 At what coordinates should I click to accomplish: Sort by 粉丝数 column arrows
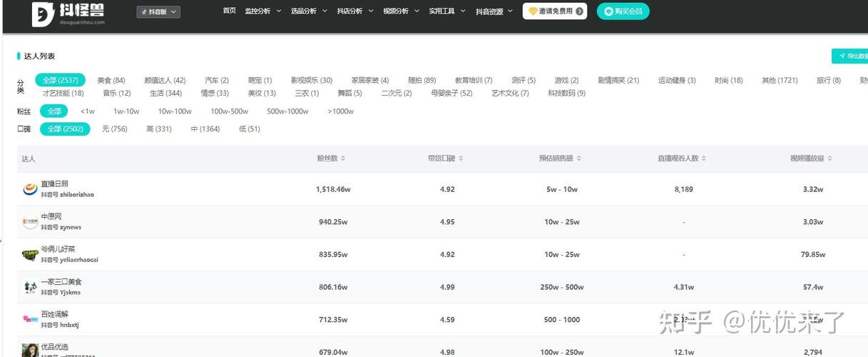coord(344,159)
